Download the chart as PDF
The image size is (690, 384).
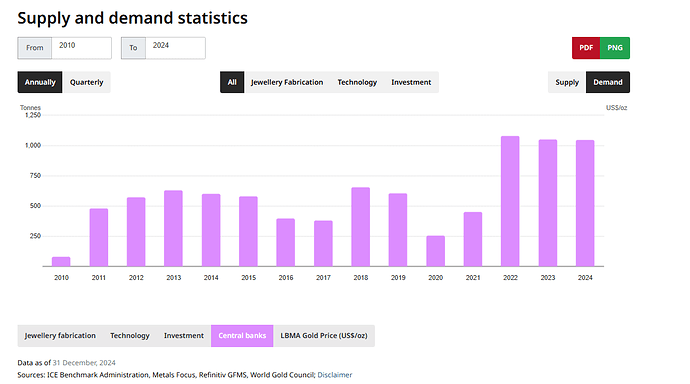[x=586, y=48]
